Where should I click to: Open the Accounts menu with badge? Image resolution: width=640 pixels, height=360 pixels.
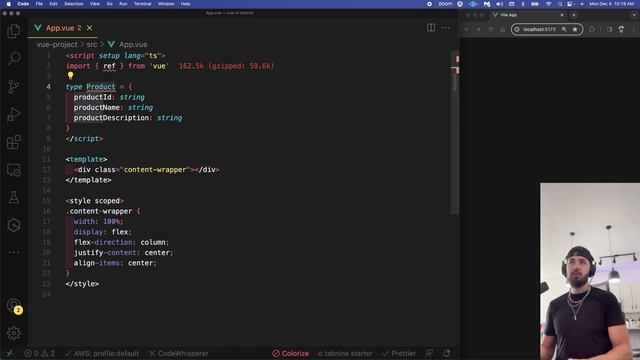pyautogui.click(x=14, y=306)
